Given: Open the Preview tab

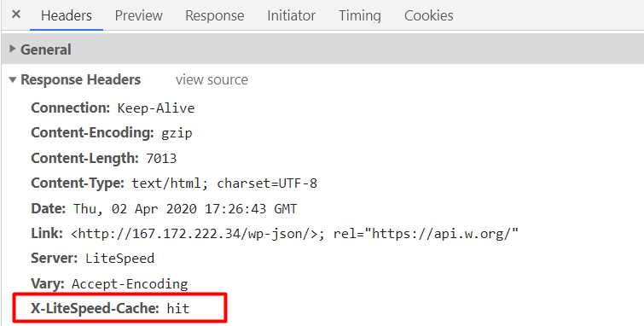Looking at the screenshot, I should pyautogui.click(x=138, y=15).
